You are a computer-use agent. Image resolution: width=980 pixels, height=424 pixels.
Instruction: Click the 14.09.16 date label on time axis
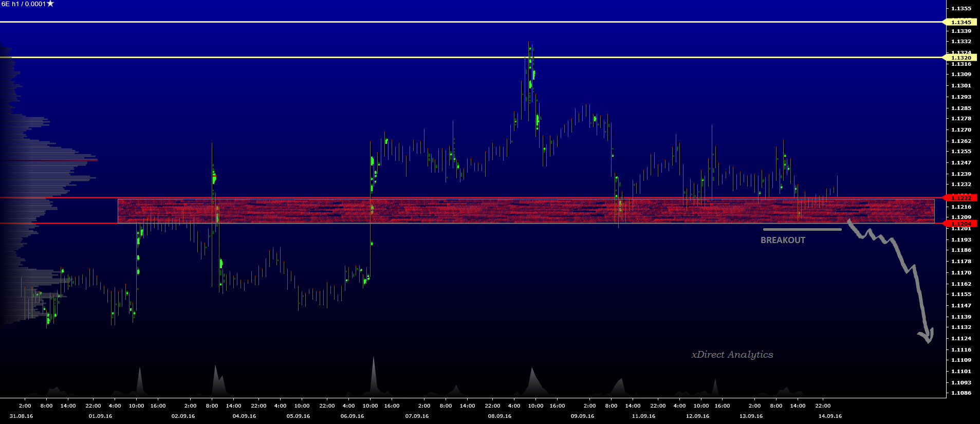pyautogui.click(x=830, y=416)
